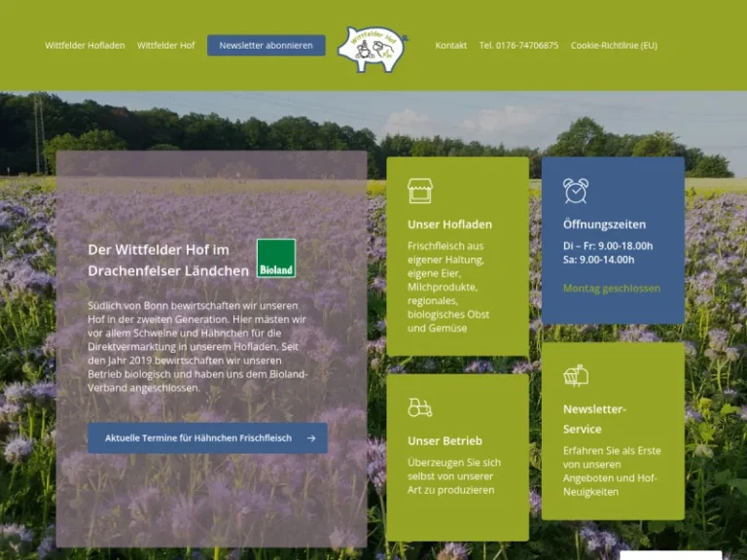Call the phone number 0176-74706875
The width and height of the screenshot is (747, 560).
518,46
